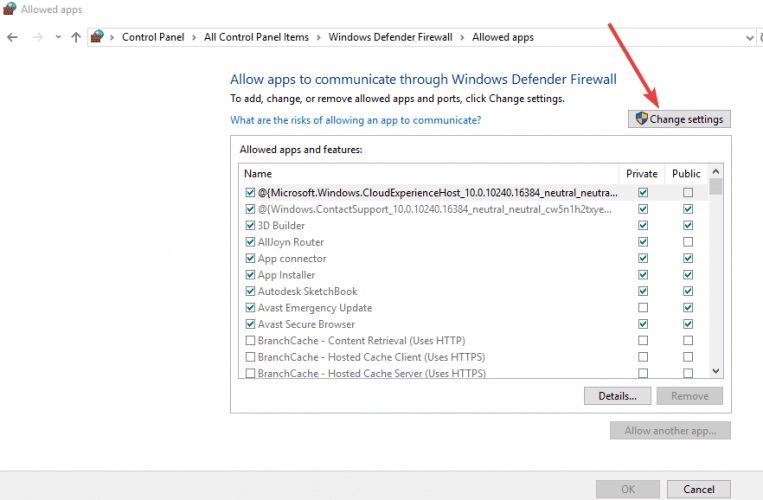
Task: Click the Private column header
Action: [x=642, y=174]
